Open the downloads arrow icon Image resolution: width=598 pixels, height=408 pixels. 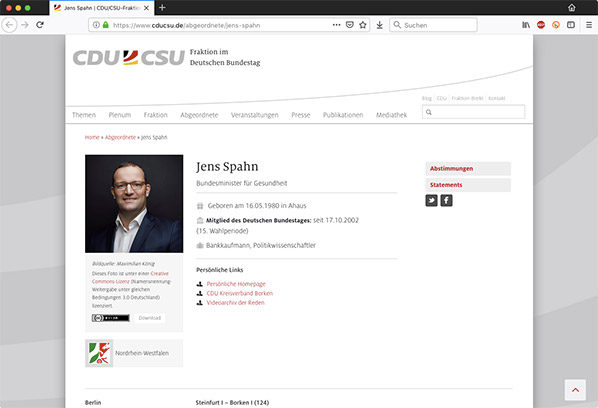pyautogui.click(x=379, y=25)
